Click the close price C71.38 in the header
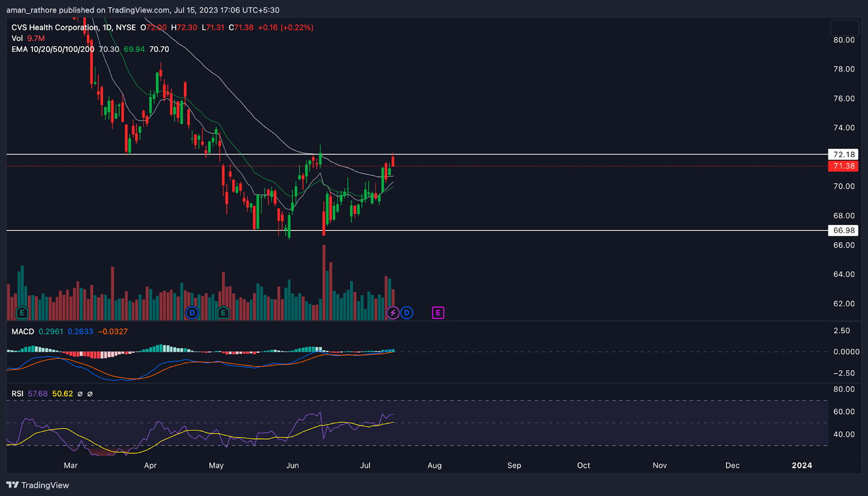868x496 pixels. (241, 27)
